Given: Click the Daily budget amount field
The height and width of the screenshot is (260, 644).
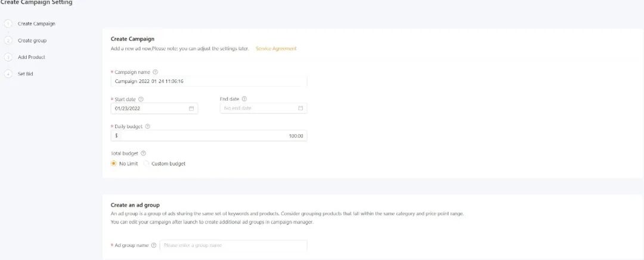Looking at the screenshot, I should click(209, 136).
